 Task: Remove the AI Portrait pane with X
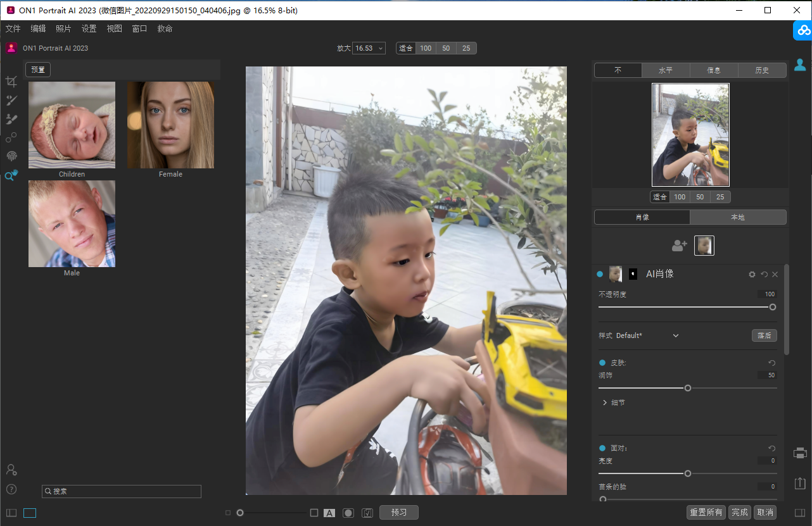775,274
